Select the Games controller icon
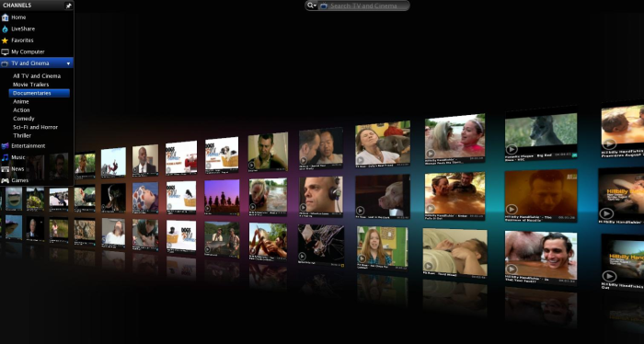Screen dimensions: 644x344 coord(5,180)
